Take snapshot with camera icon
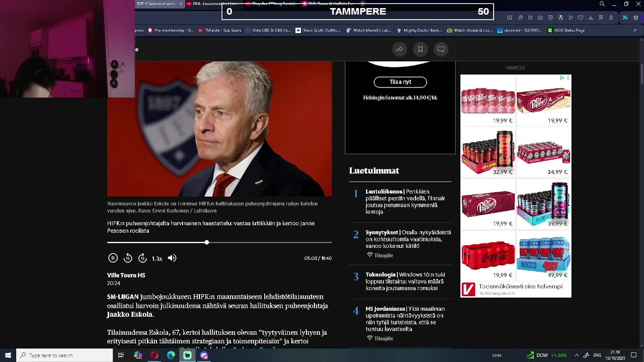644x362 pixels. point(540,18)
